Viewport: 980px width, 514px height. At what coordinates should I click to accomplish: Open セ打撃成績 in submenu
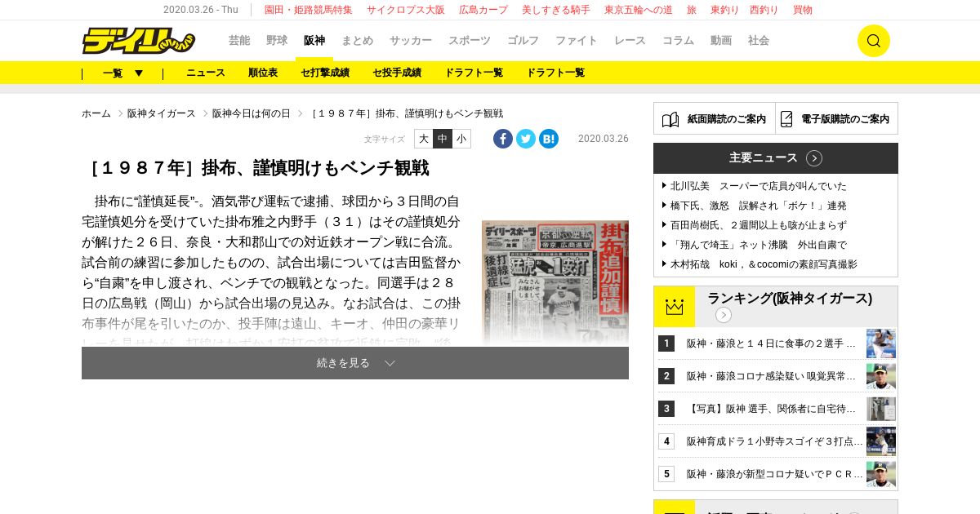(325, 73)
